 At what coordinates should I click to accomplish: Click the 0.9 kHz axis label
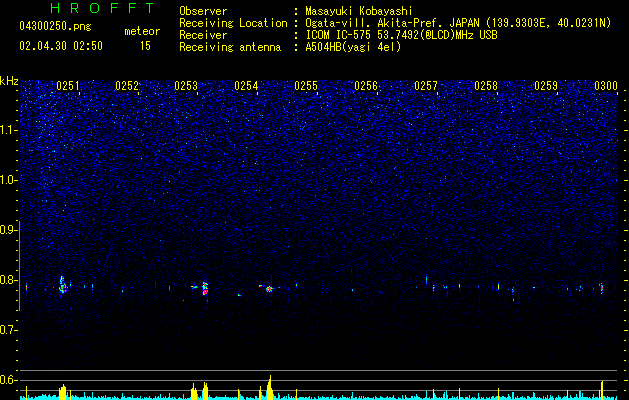[8, 230]
